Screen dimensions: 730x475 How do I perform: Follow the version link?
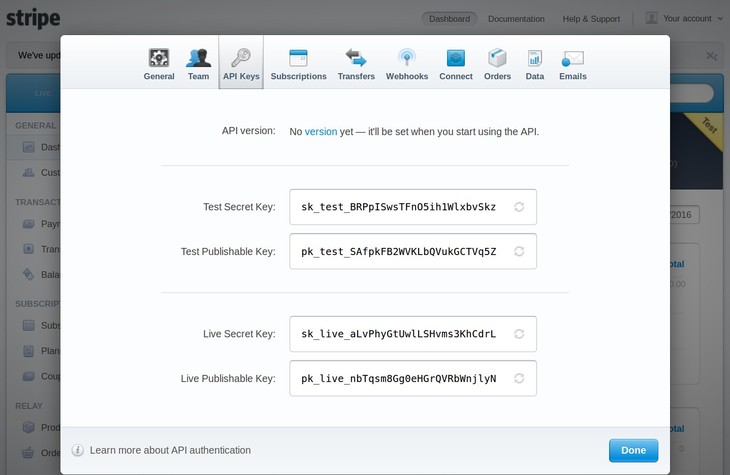[321, 132]
